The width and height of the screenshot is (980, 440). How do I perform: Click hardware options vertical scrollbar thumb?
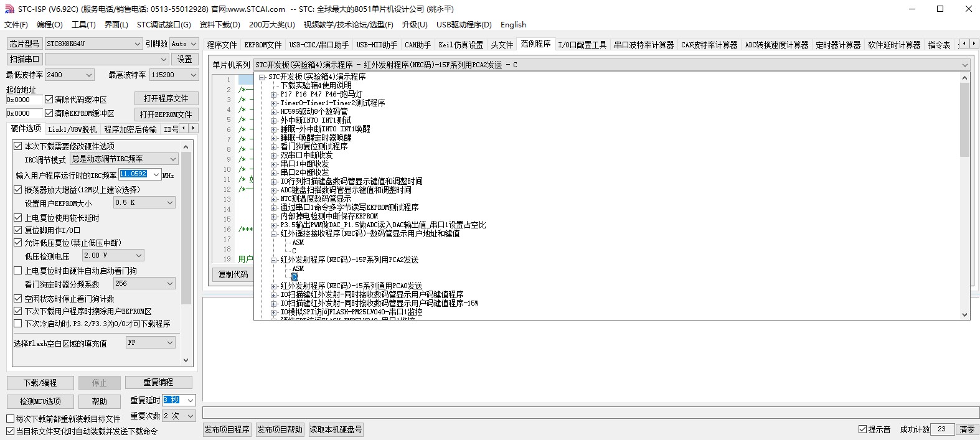186,227
